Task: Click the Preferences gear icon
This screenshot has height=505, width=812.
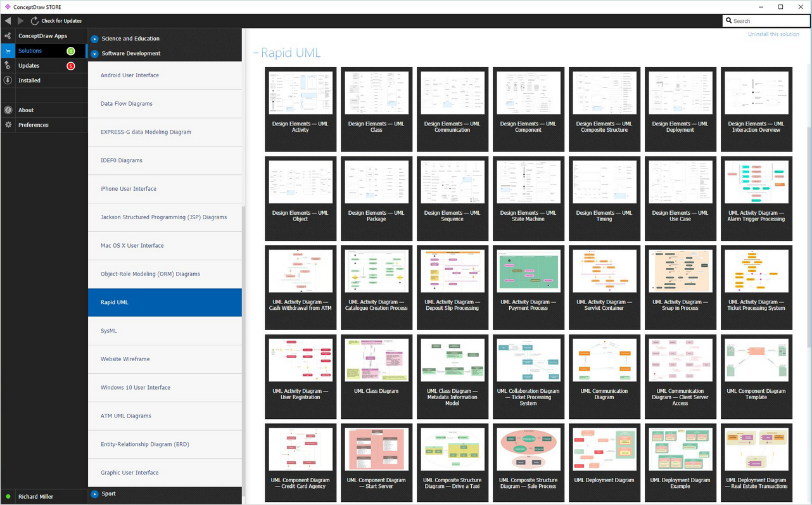Action: [x=8, y=125]
